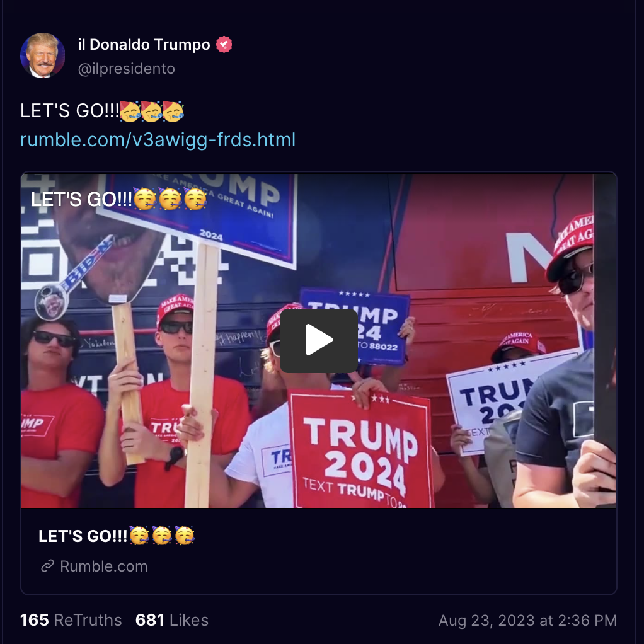Click the @ilpresidento handle
Screen dimensions: 644x644
coord(126,69)
